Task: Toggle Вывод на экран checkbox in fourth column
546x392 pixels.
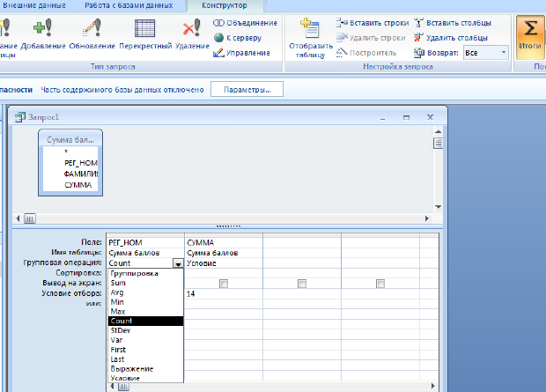Action: pyautogui.click(x=380, y=283)
